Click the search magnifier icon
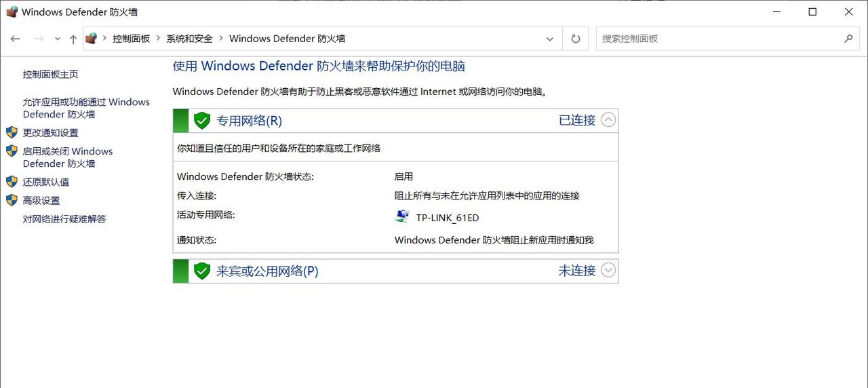The image size is (868, 388). pyautogui.click(x=848, y=39)
